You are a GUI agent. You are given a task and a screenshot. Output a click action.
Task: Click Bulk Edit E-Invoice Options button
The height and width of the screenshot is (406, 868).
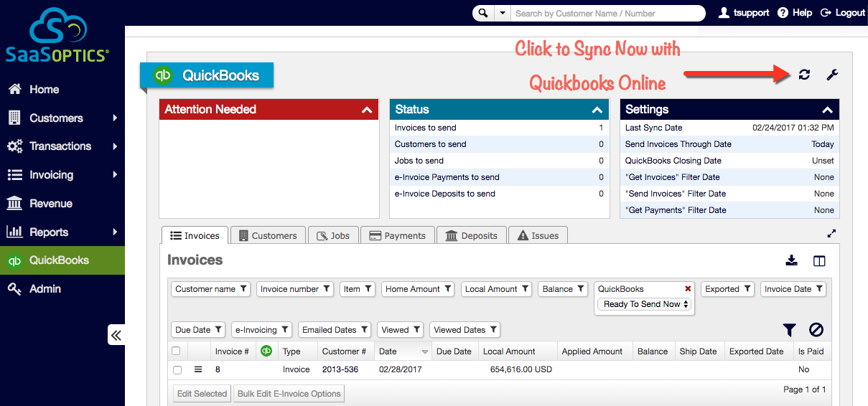pyautogui.click(x=289, y=394)
